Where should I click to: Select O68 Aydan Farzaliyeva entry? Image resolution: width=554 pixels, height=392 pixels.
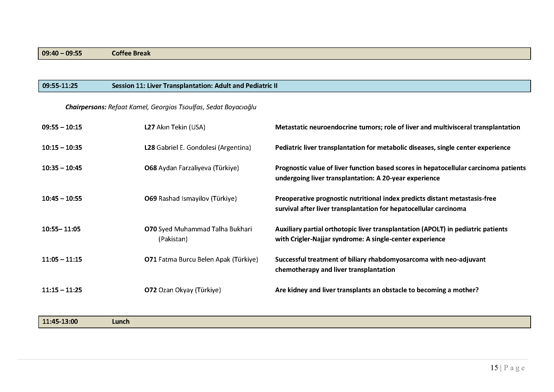click(x=192, y=168)
